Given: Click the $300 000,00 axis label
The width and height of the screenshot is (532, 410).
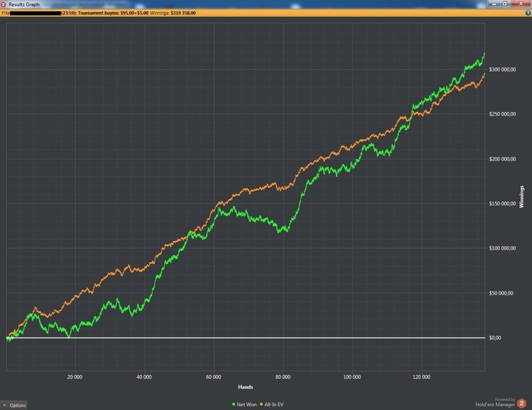Looking at the screenshot, I should coord(502,69).
